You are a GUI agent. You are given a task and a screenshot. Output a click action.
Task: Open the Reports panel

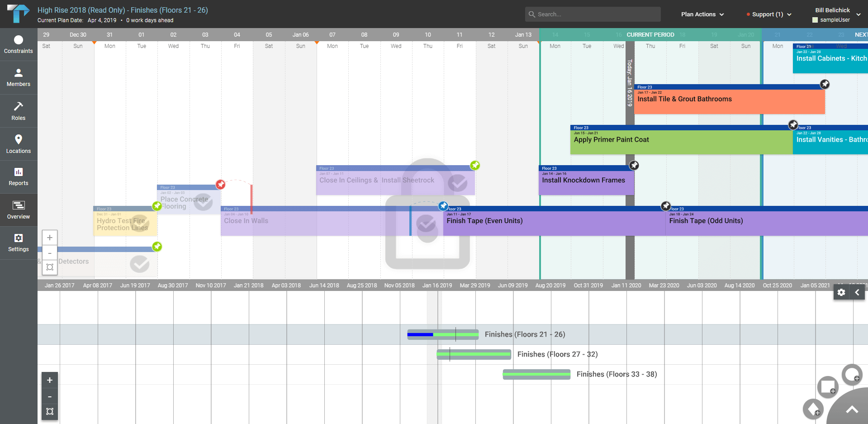pyautogui.click(x=19, y=176)
